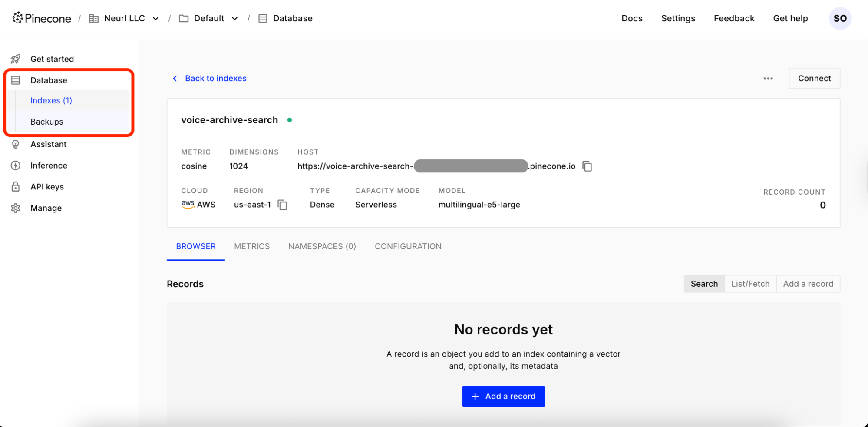This screenshot has width=868, height=427.
Task: Click Get help in the header
Action: [x=790, y=18]
